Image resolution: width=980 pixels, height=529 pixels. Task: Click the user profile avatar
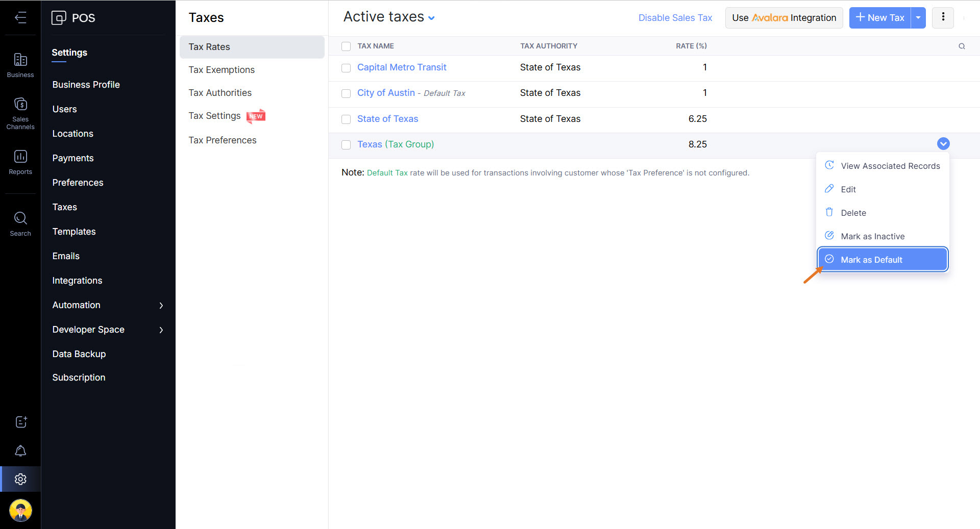click(20, 510)
